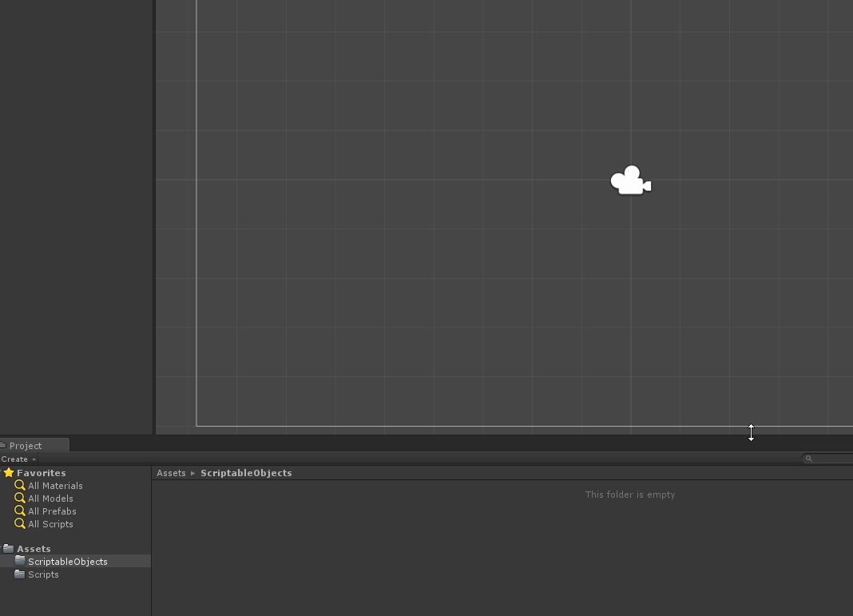Navigate to Assets in the breadcrumb path
Screen dimensions: 853x616
click(171, 473)
